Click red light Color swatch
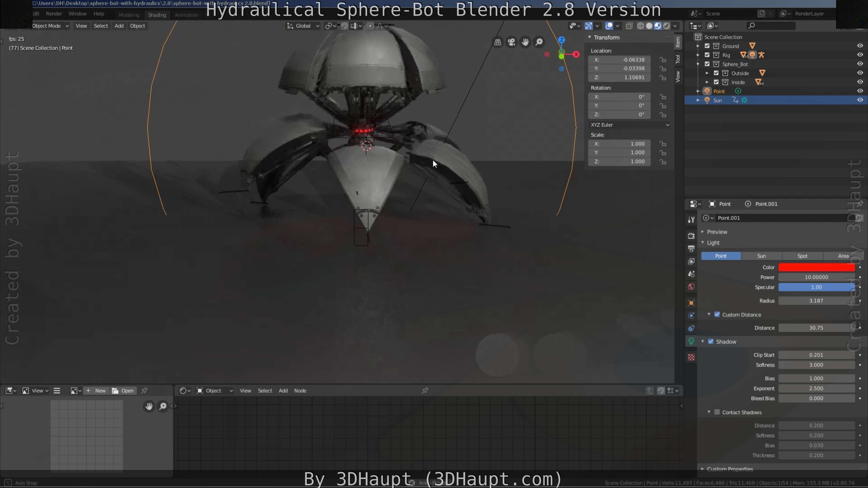This screenshot has width=868, height=488. point(816,267)
